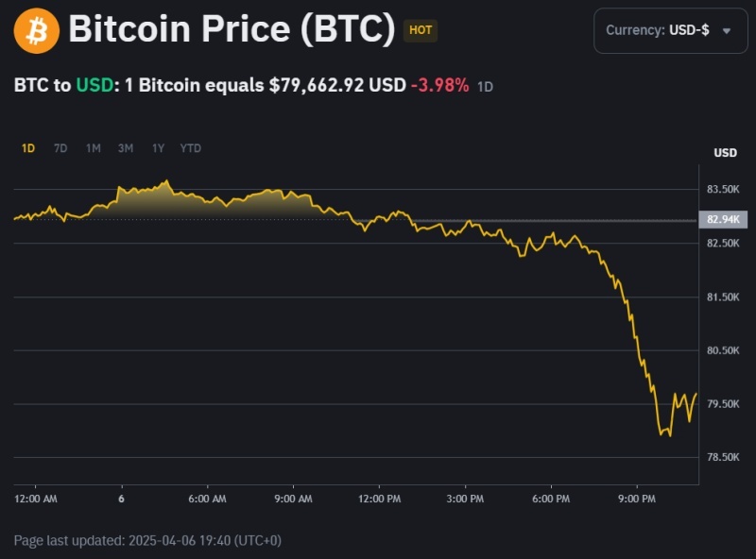Click the 82.94K price marker on the chart
Image resolution: width=756 pixels, height=559 pixels.
pyautogui.click(x=722, y=219)
